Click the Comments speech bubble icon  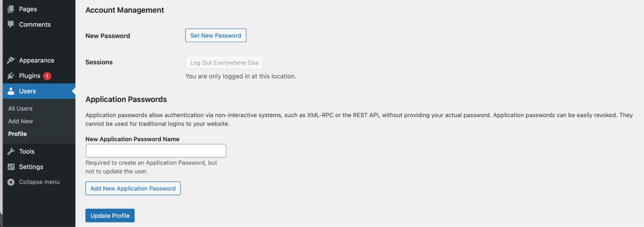coord(11,24)
